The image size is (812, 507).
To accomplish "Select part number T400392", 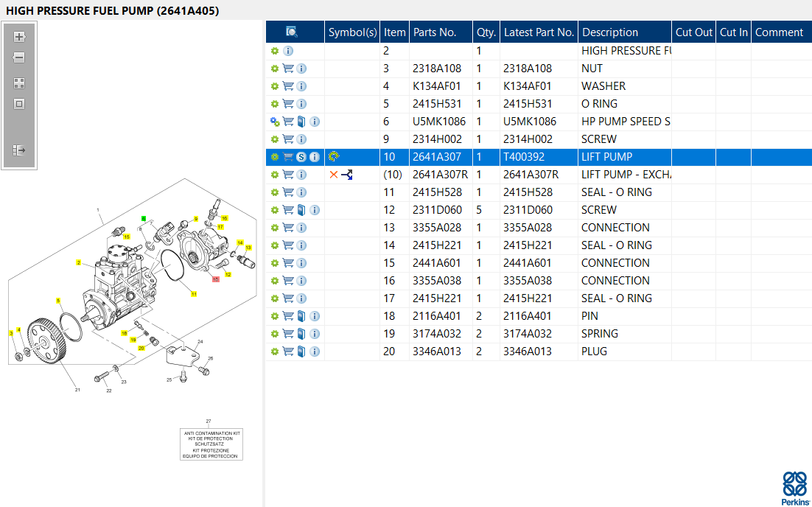I will pos(524,157).
